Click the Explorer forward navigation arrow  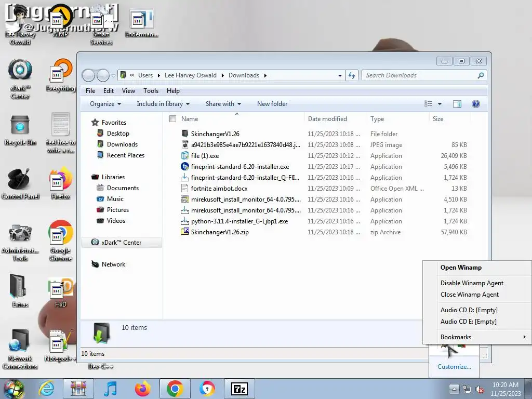(x=103, y=75)
